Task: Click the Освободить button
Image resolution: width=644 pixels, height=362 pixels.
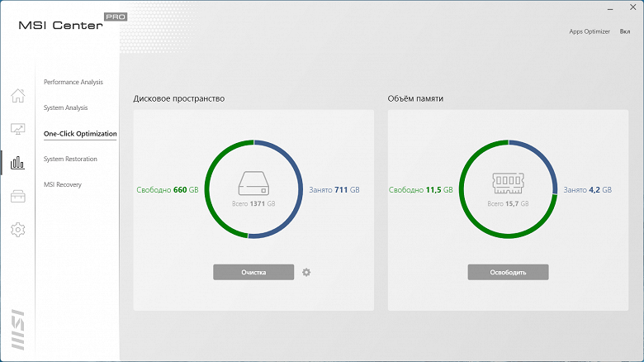Action: click(508, 272)
